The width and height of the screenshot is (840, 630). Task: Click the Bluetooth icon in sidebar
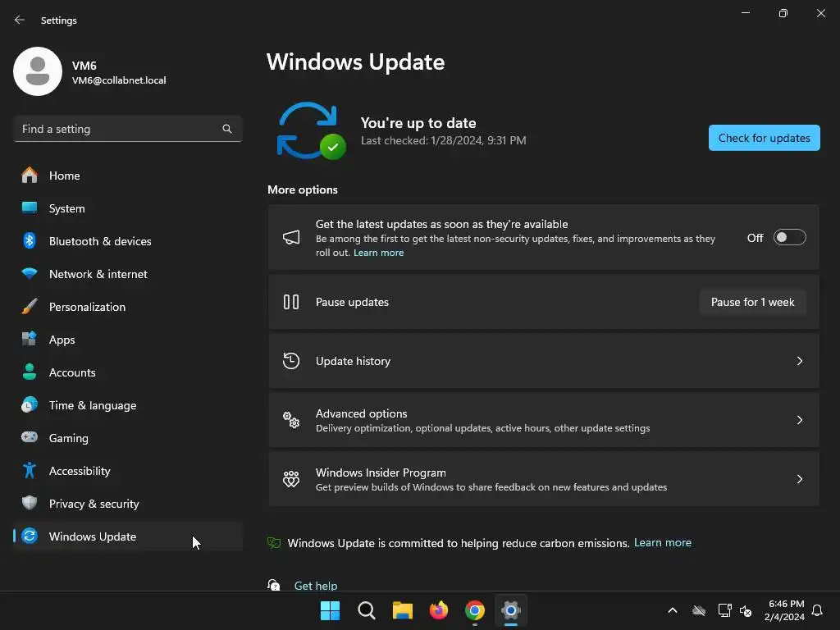pyautogui.click(x=30, y=240)
